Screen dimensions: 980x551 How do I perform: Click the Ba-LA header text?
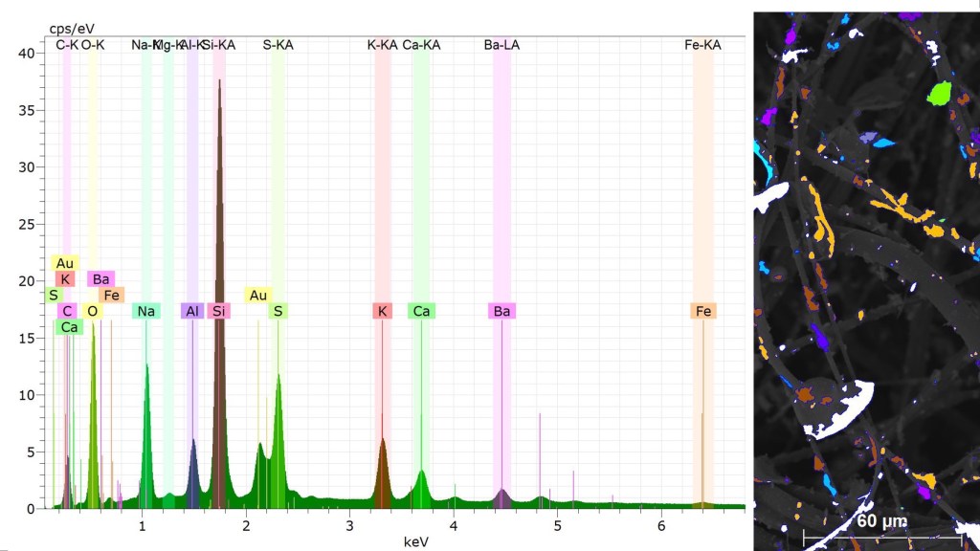(501, 44)
